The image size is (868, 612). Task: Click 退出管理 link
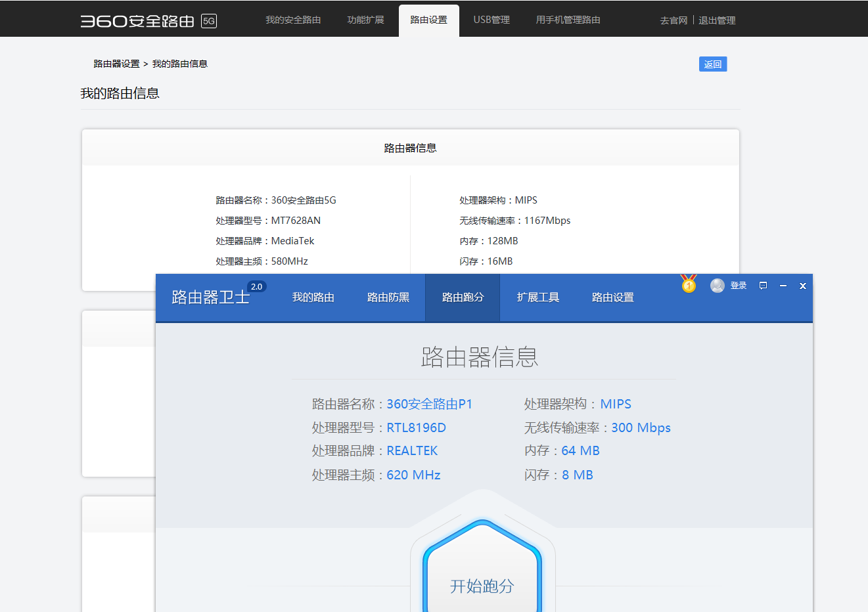[x=717, y=20]
